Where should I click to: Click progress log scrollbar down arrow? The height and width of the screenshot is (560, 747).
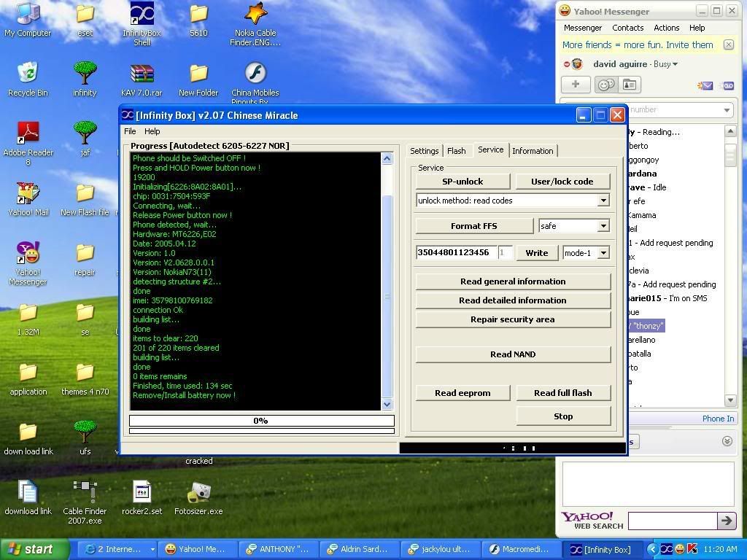(x=387, y=404)
